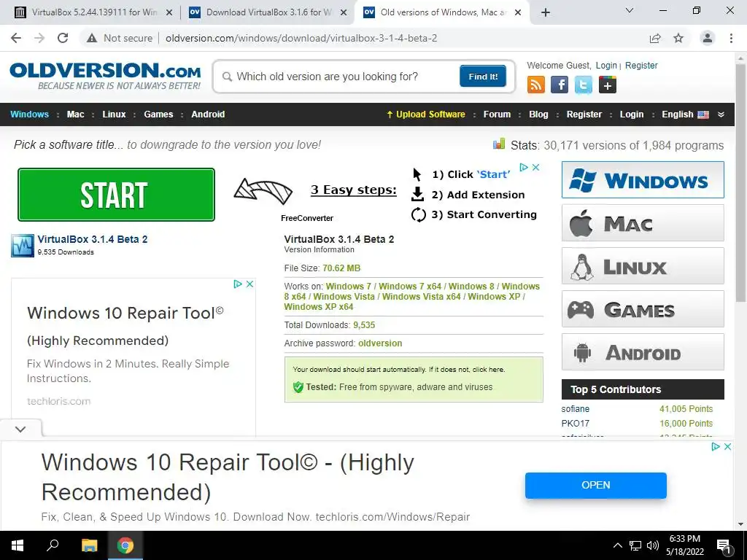Select the Linux platform sidebar button
Image resolution: width=747 pixels, height=560 pixels.
pos(643,265)
